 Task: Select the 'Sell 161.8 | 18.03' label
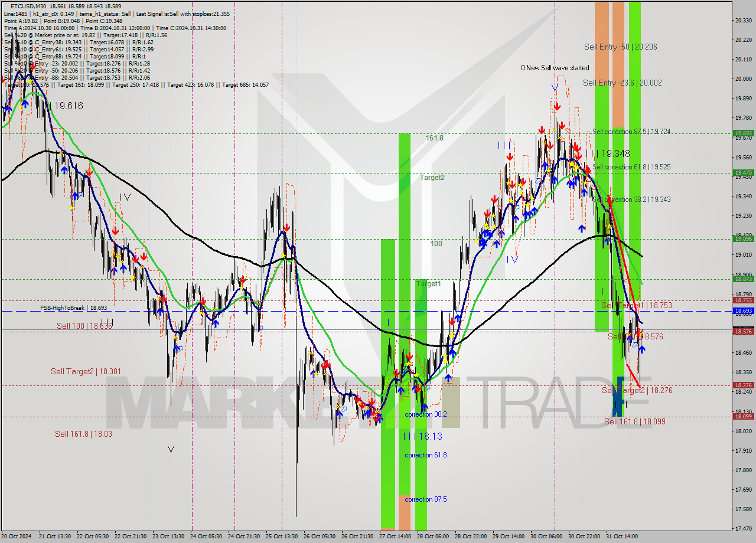click(83, 434)
